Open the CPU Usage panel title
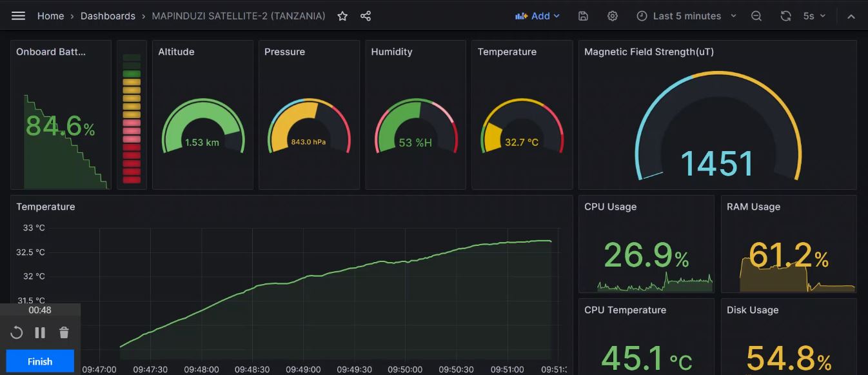The image size is (868, 375). [610, 207]
